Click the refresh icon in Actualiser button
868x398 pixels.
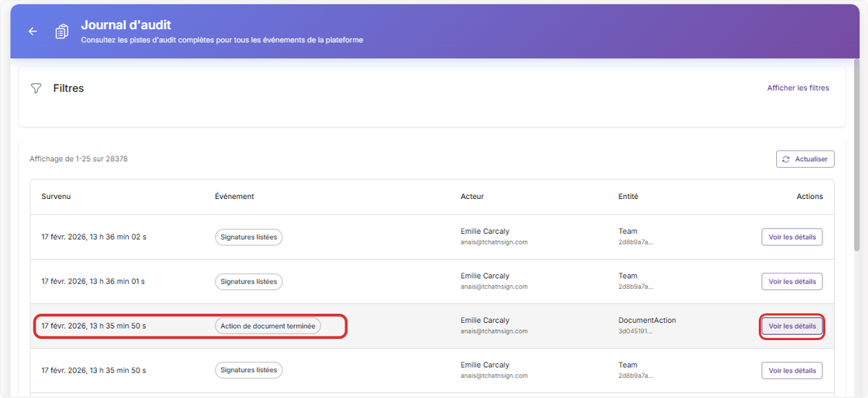pos(786,159)
